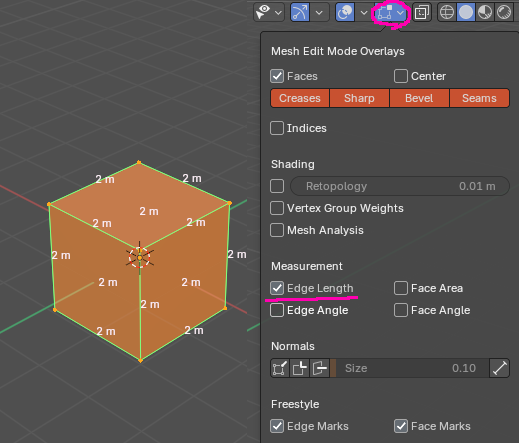Image resolution: width=519 pixels, height=443 pixels.
Task: Enable Vertex Group Weights checkbox
Action: (x=277, y=208)
